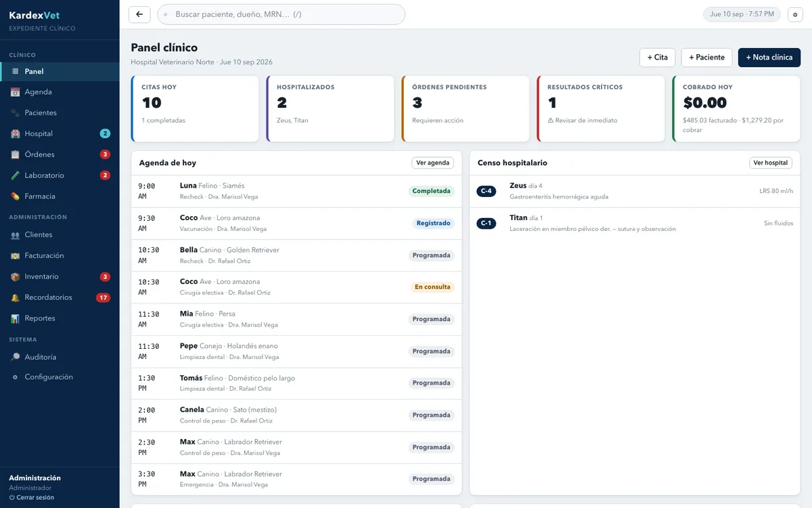Image resolution: width=812 pixels, height=508 pixels.
Task: Click the Cobrado hoy summary card
Action: coord(736,109)
